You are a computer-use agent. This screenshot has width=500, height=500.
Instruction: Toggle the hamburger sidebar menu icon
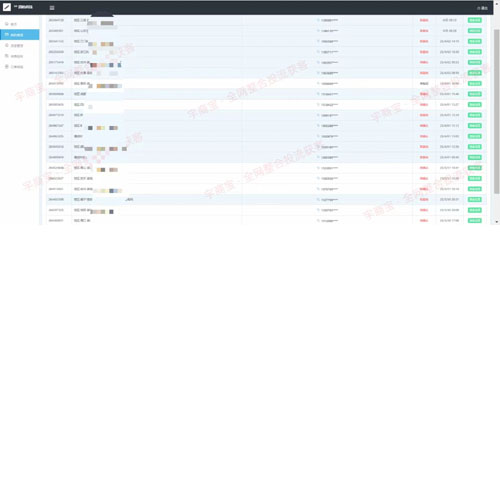[x=52, y=8]
